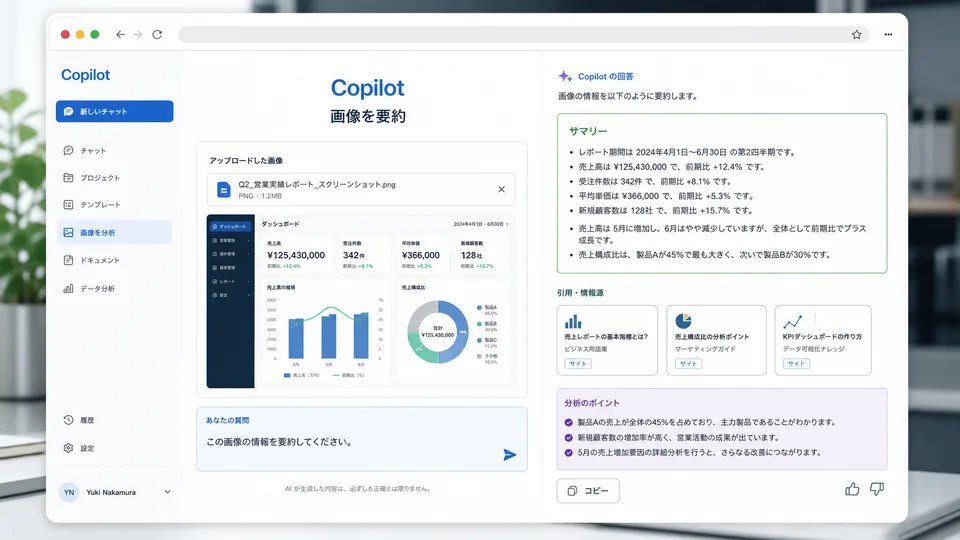Click summary line 売上高は ¥125,430,000
The width and height of the screenshot is (960, 540).
[x=672, y=167]
